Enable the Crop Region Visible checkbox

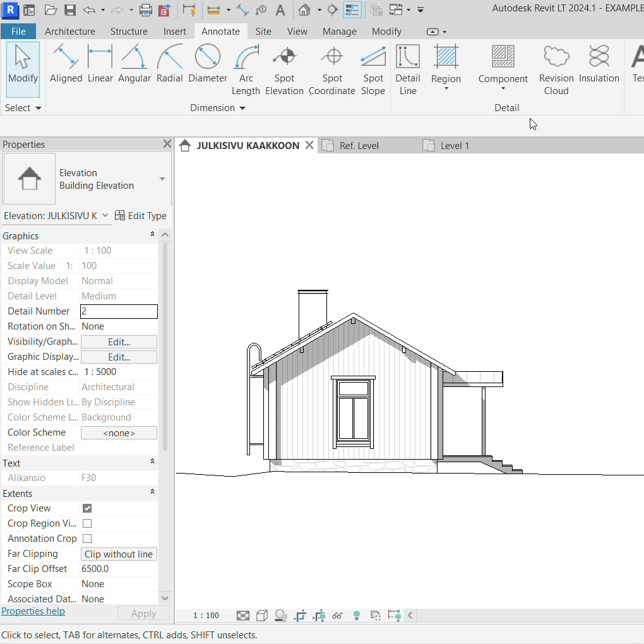[87, 523]
